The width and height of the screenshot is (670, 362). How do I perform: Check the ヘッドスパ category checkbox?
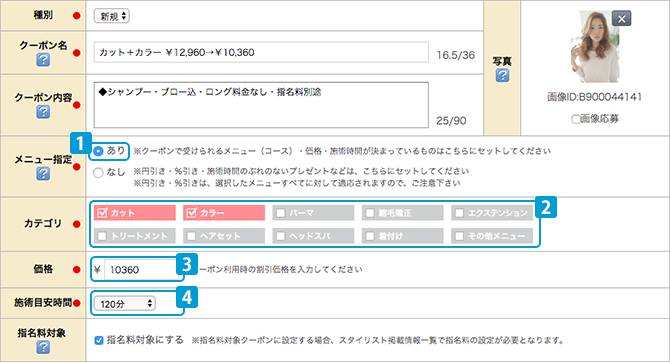[281, 236]
